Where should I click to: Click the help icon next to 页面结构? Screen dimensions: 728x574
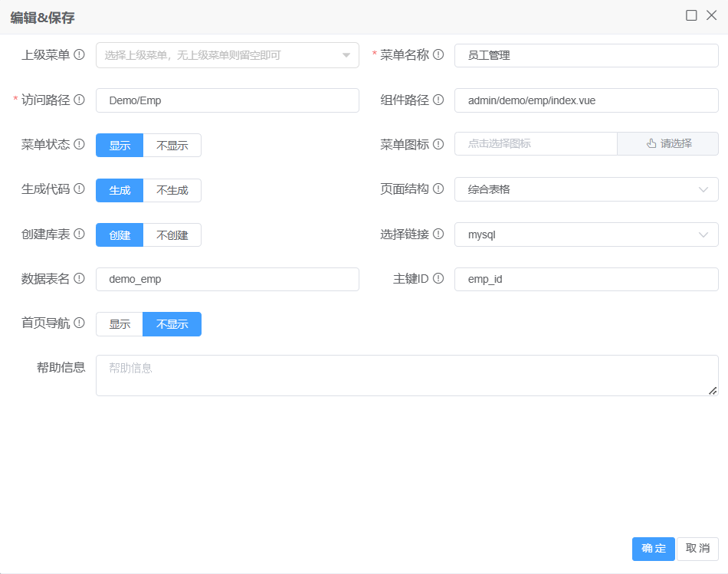(x=438, y=189)
